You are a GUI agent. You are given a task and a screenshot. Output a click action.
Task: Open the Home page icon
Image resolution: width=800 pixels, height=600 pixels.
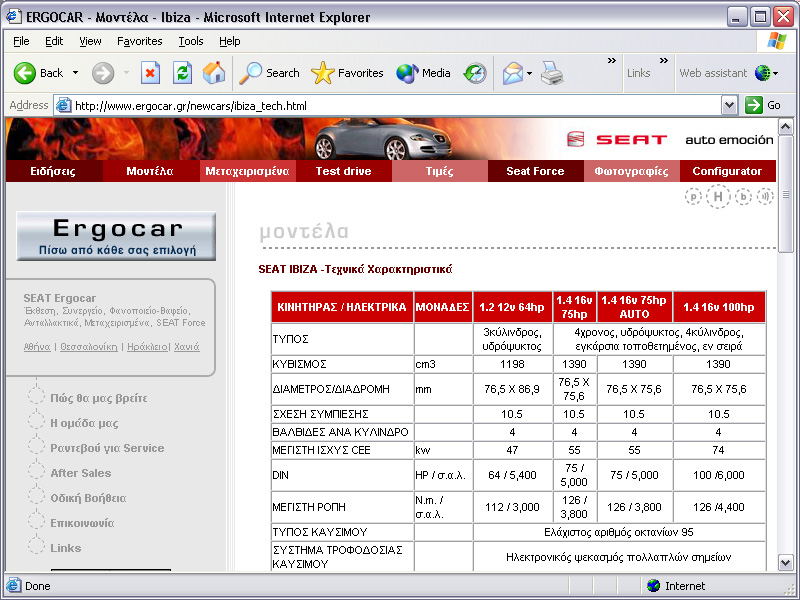[214, 73]
